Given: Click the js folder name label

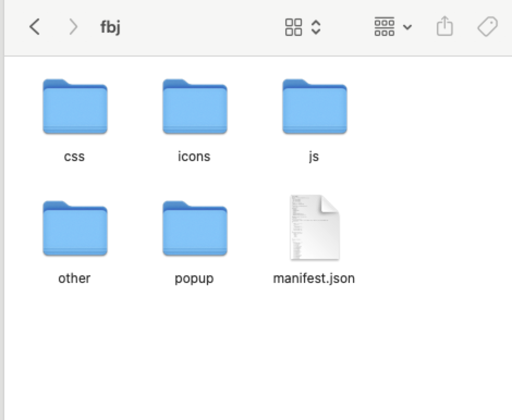Looking at the screenshot, I should 313,157.
